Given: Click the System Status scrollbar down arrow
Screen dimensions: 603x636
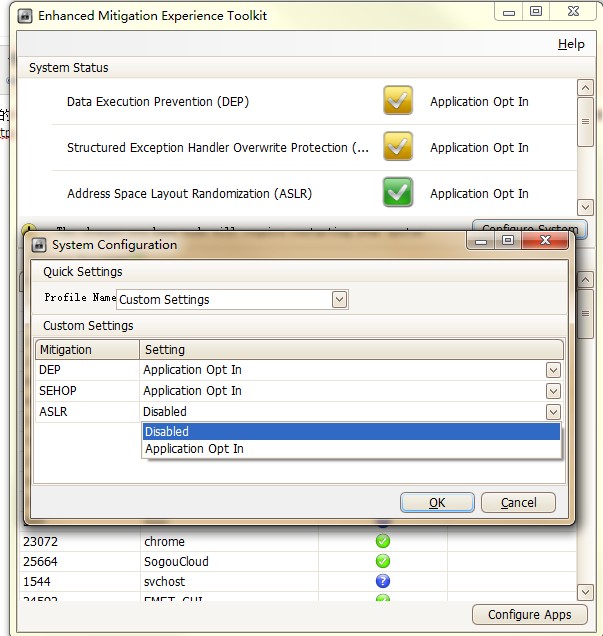Looking at the screenshot, I should pos(585,207).
